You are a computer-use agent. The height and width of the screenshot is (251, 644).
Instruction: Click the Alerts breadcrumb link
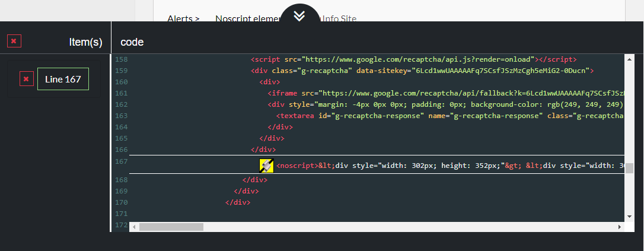184,18
